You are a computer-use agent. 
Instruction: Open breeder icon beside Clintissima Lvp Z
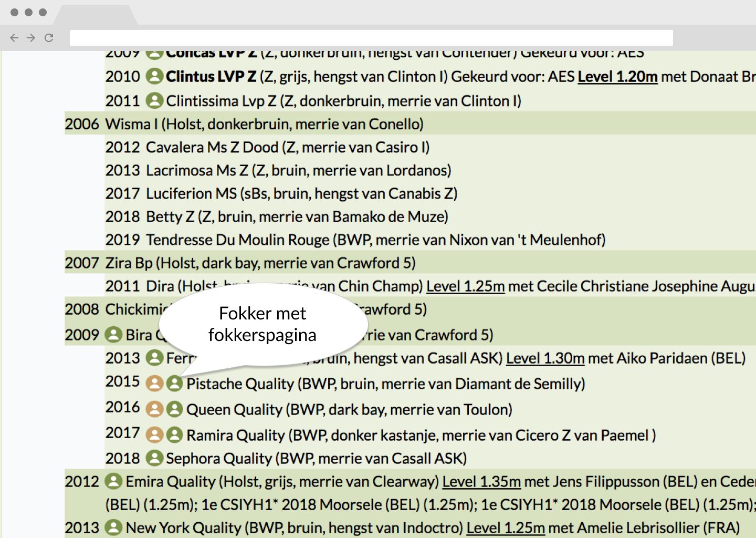tap(154, 100)
